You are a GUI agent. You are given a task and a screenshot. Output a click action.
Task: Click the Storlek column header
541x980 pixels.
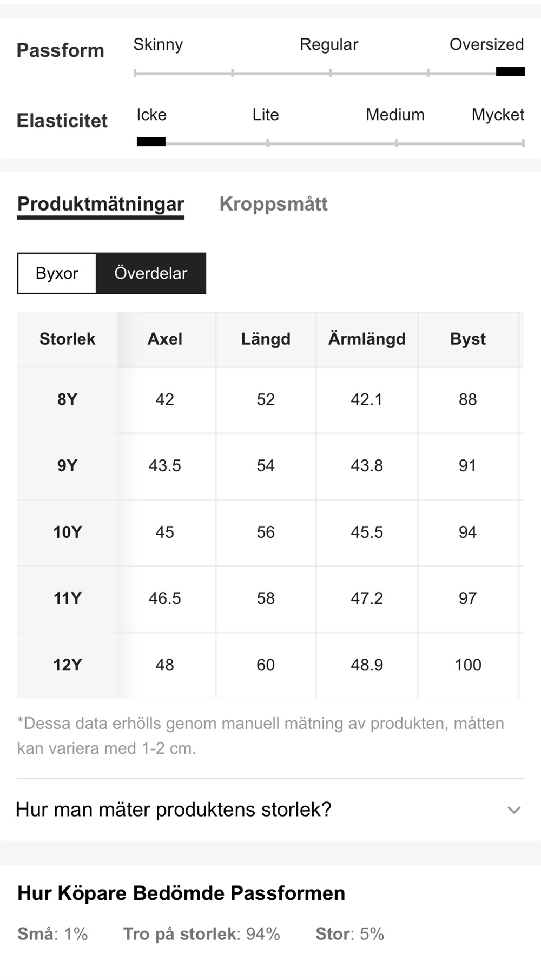pyautogui.click(x=67, y=339)
